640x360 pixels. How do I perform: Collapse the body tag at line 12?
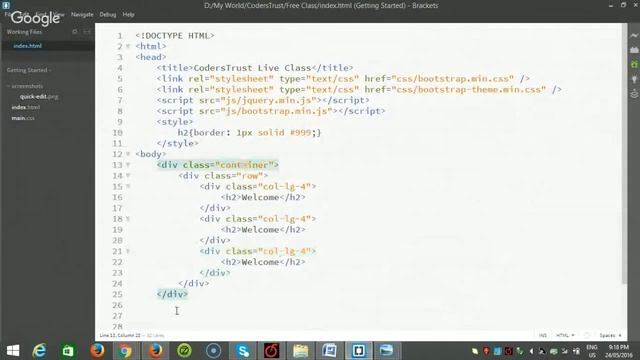tap(128, 154)
